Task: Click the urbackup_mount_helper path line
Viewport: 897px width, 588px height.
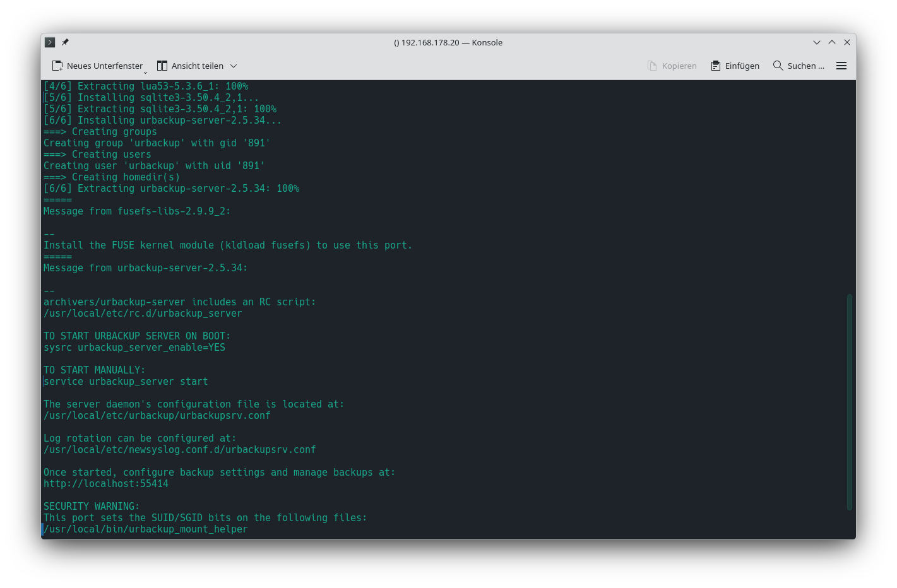Action: (x=146, y=529)
